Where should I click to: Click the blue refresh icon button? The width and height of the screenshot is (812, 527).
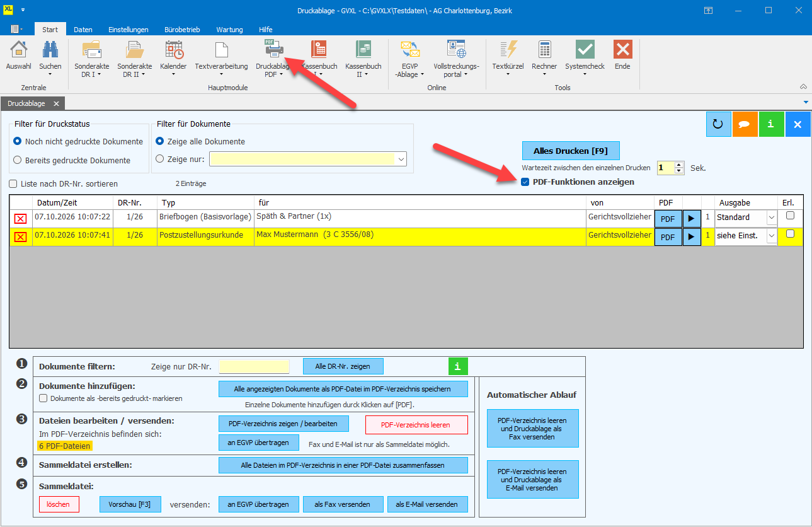[x=718, y=124]
